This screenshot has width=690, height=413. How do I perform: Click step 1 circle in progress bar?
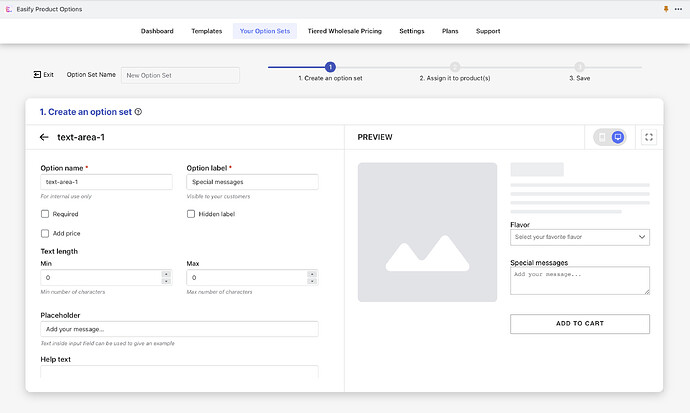click(x=330, y=67)
